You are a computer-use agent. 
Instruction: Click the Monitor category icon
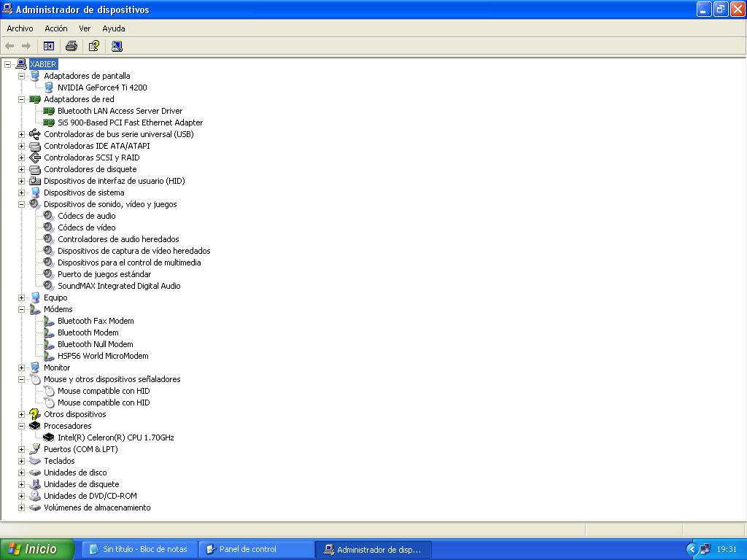(35, 367)
